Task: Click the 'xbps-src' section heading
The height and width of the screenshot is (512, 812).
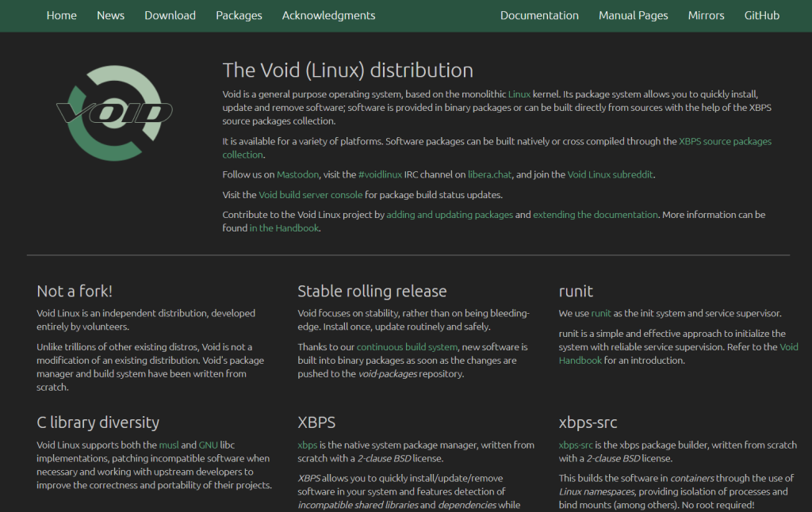Action: tap(588, 422)
